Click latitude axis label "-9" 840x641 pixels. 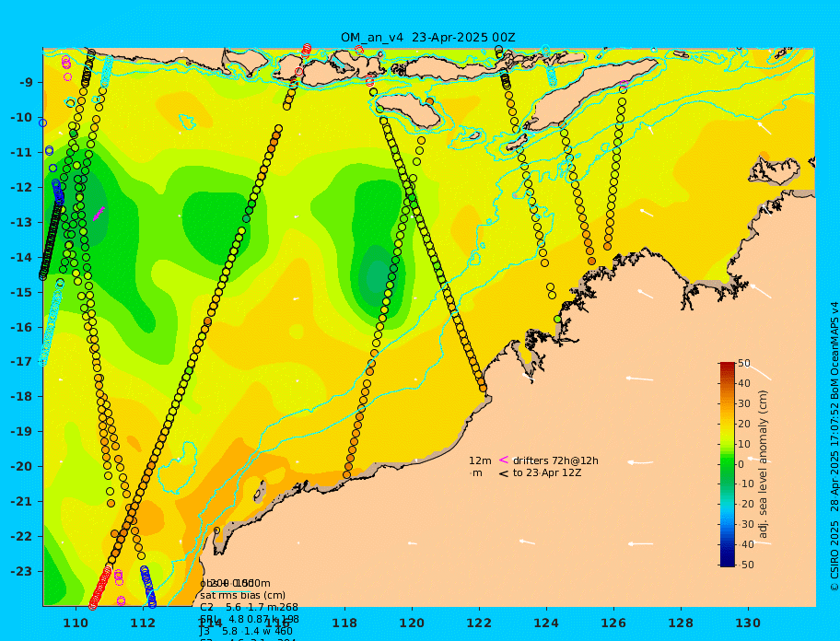point(26,83)
